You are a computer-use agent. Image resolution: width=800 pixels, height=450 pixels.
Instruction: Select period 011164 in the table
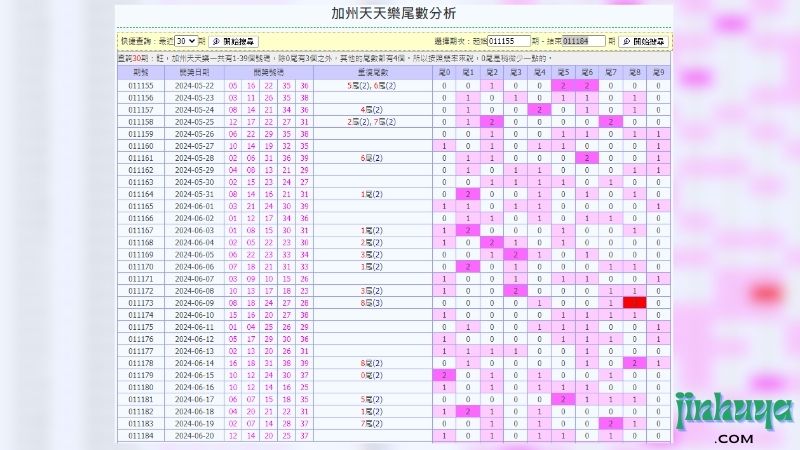141,194
